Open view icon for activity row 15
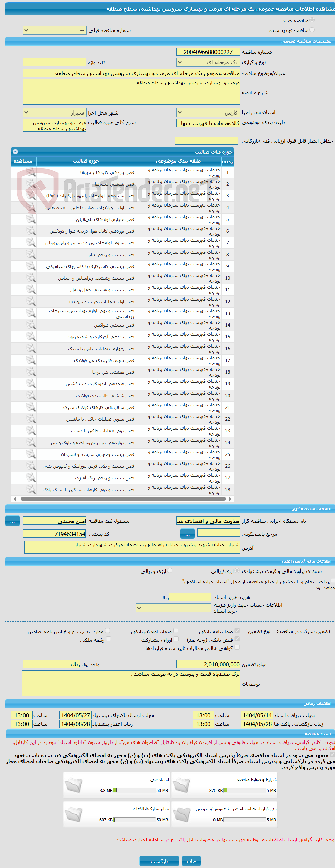335x868 pixels. pyautogui.click(x=31, y=337)
